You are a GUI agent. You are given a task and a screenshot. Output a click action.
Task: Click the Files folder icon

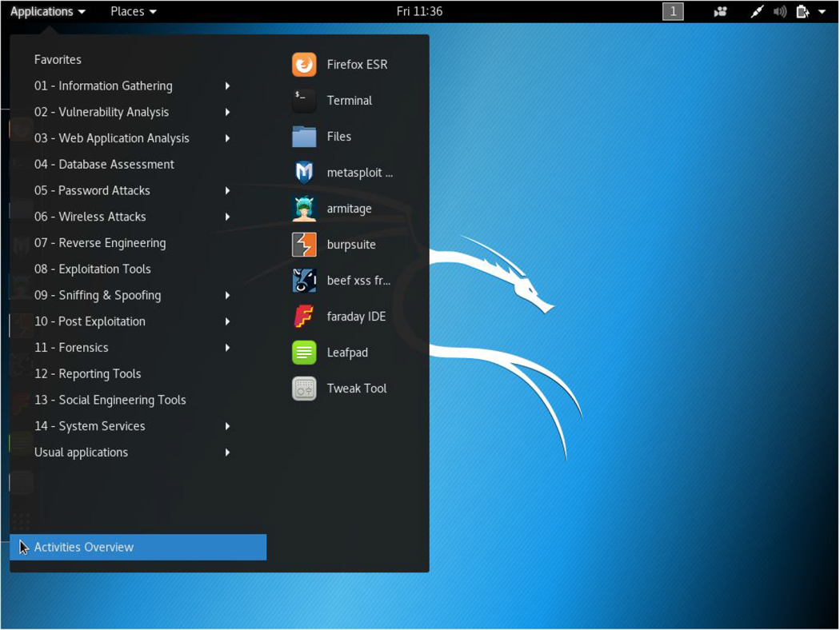click(x=304, y=137)
